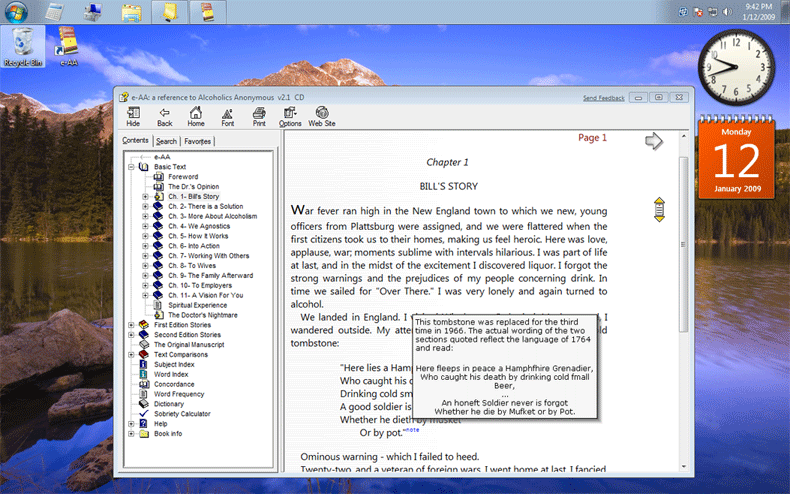This screenshot has height=494, width=790.
Task: Select The Doctor's Nightmare
Action: (x=203, y=315)
